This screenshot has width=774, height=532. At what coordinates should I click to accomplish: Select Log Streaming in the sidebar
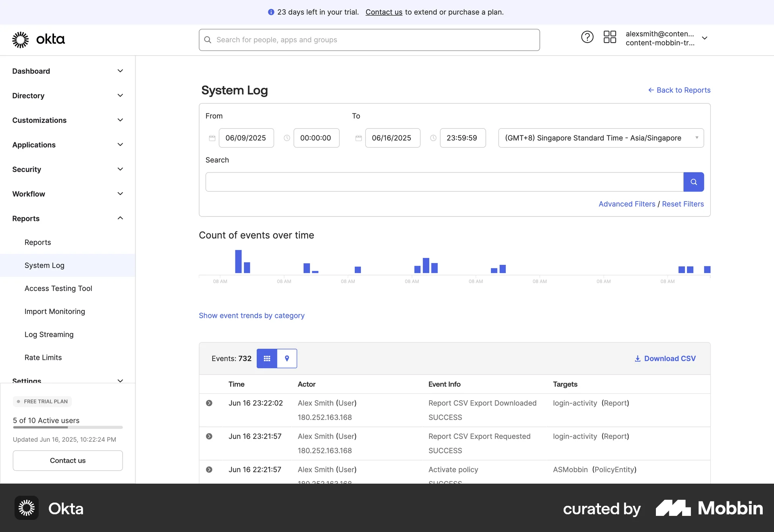[x=49, y=334]
